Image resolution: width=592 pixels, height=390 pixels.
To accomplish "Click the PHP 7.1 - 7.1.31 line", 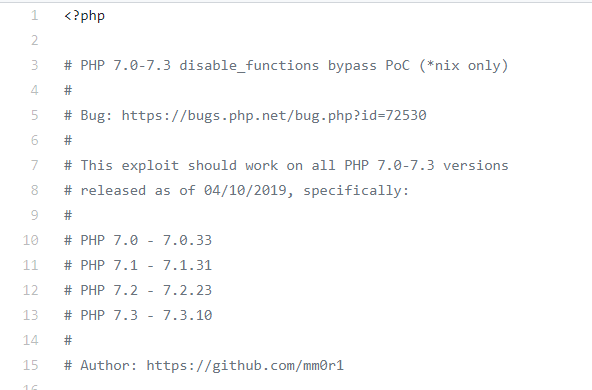I will pos(138,265).
